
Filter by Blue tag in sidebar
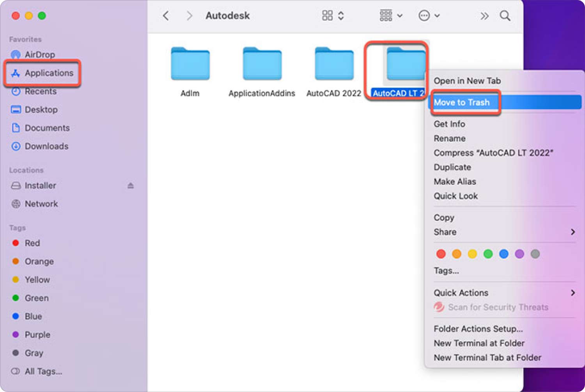27,316
